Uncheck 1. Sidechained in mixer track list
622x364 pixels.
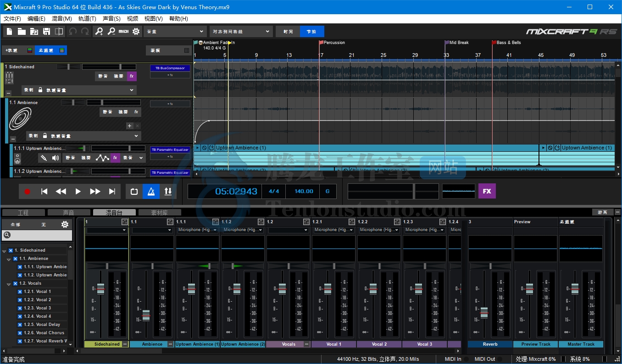(x=11, y=250)
